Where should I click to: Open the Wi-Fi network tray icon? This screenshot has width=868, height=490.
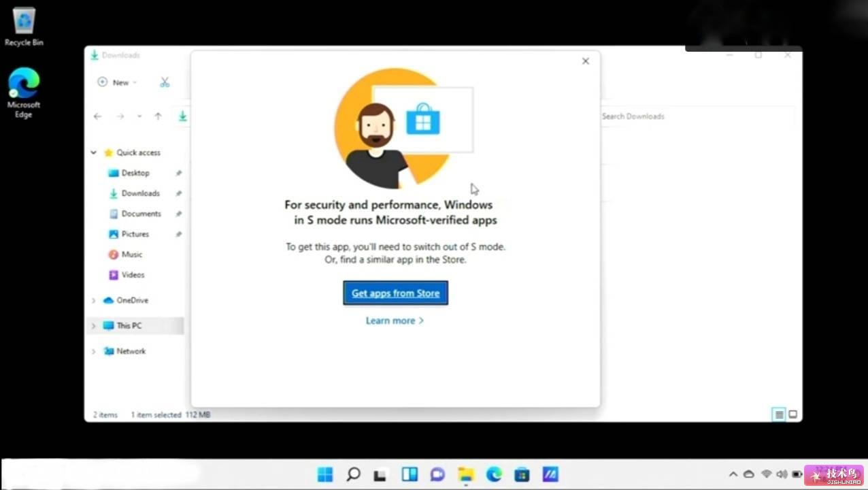767,474
